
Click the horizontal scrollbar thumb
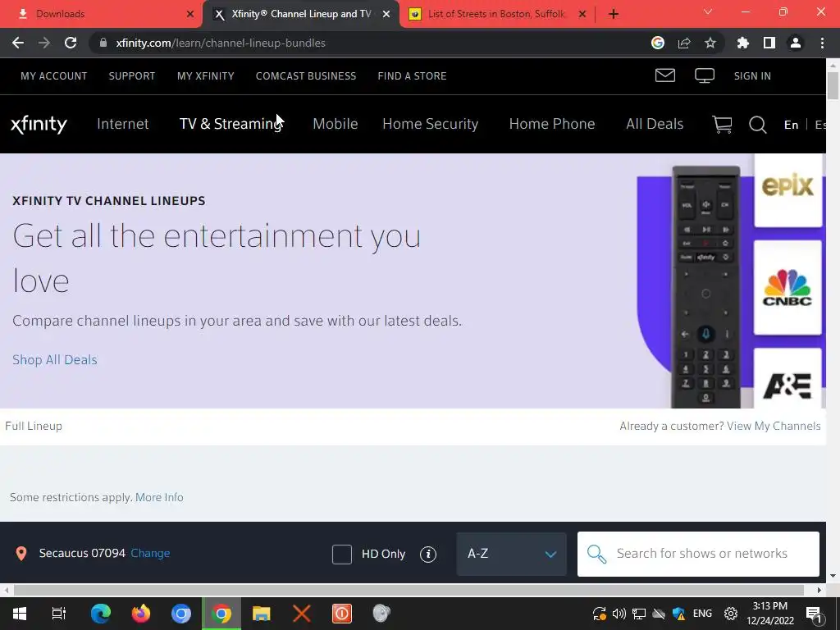click(x=409, y=590)
